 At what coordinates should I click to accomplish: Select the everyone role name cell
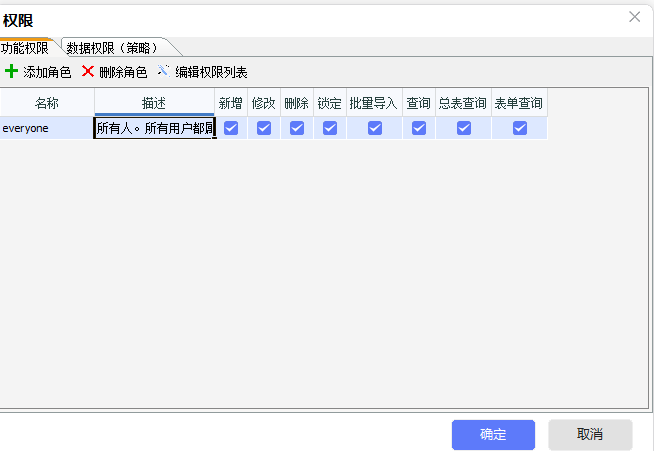(47, 128)
